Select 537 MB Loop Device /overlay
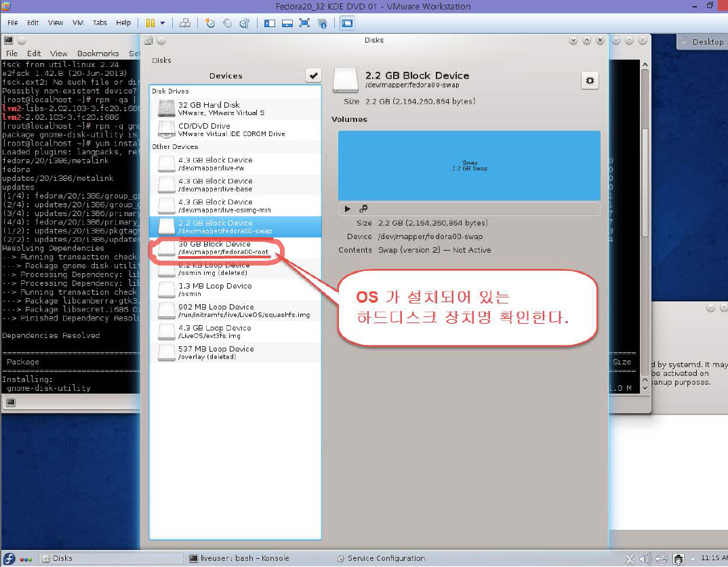 (235, 353)
